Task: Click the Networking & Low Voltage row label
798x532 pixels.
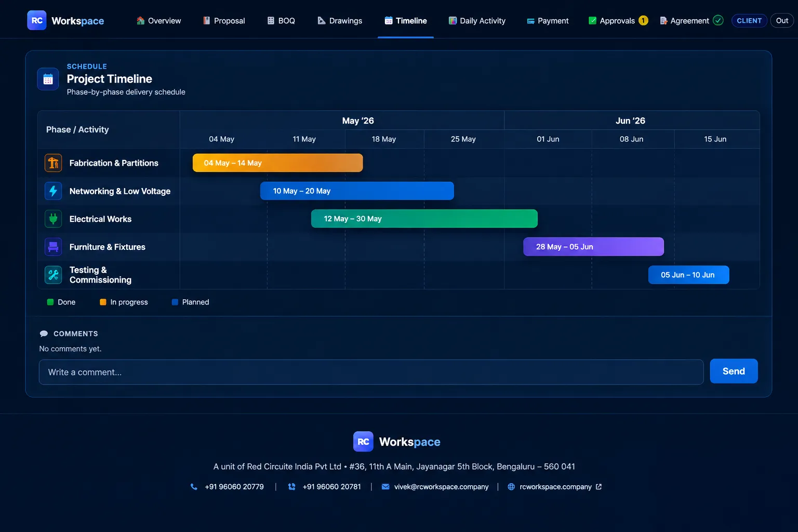Action: pyautogui.click(x=120, y=191)
